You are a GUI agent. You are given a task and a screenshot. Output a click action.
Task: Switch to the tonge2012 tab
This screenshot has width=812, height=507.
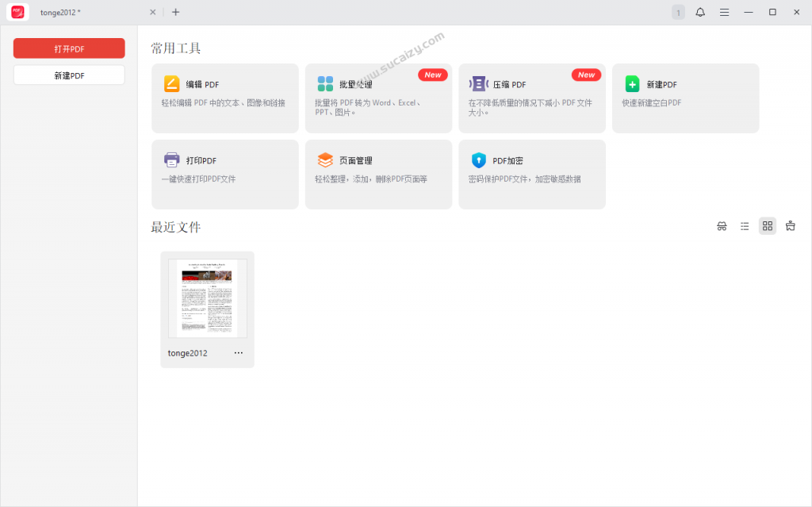[87, 12]
